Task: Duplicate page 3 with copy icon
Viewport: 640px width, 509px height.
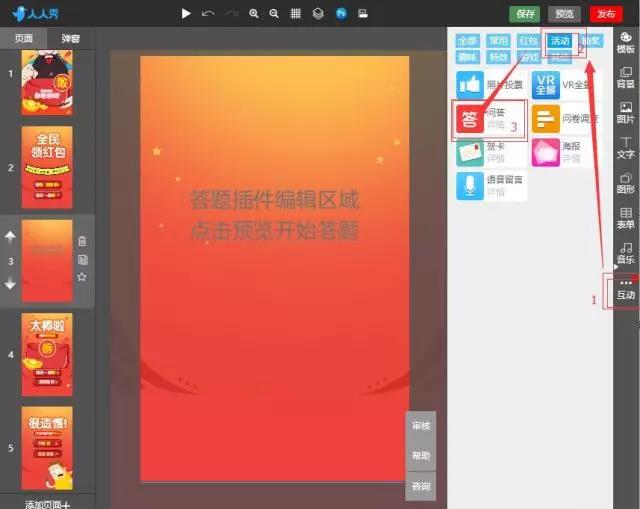Action: pos(82,260)
